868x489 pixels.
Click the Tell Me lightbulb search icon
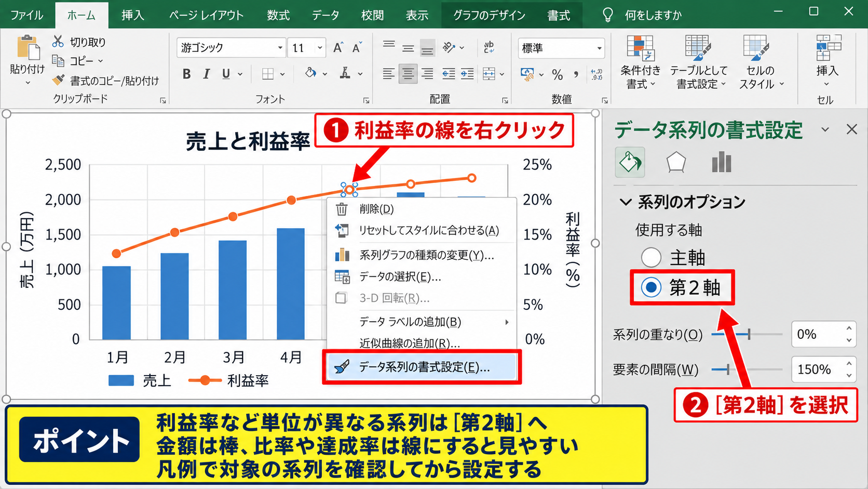(x=607, y=15)
